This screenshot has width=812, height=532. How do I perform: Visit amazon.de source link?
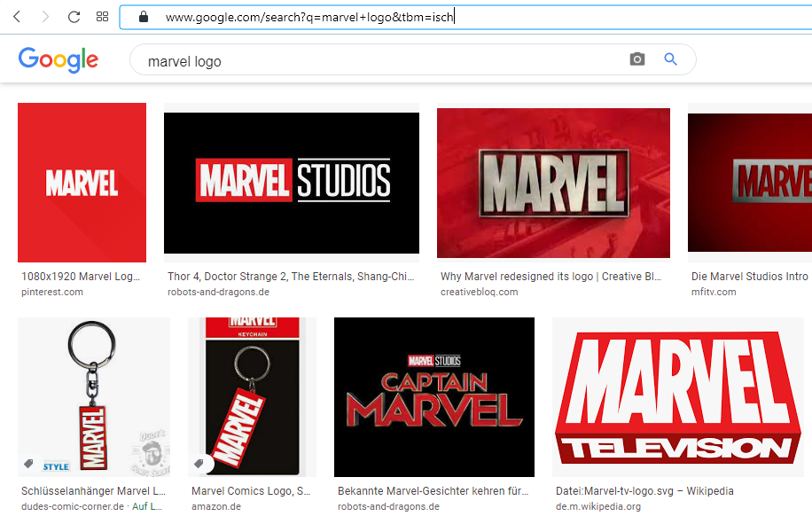click(216, 506)
